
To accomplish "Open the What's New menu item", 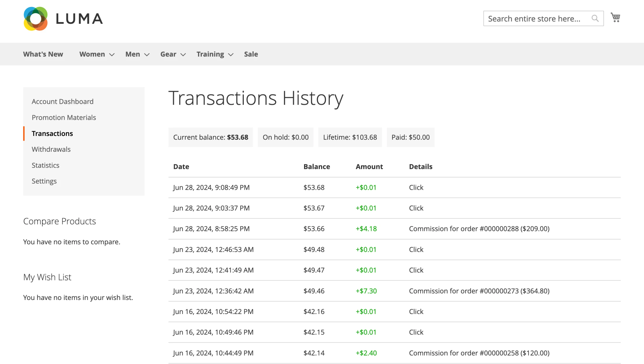I will (43, 54).
